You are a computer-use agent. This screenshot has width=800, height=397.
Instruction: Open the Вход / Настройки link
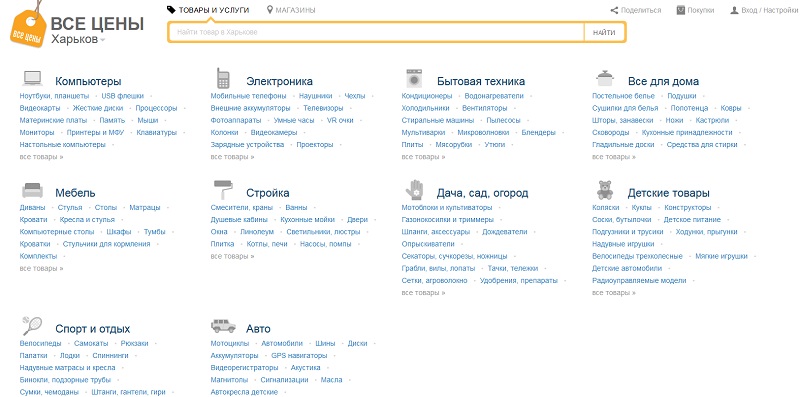769,10
